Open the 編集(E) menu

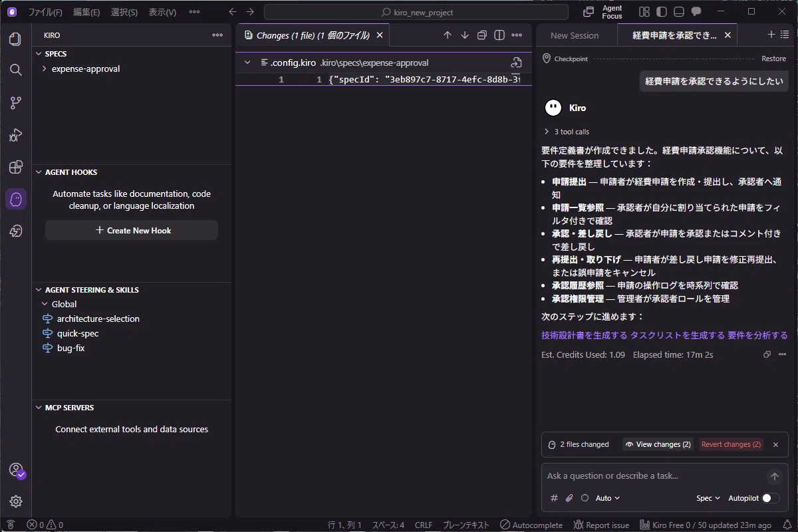pos(86,12)
